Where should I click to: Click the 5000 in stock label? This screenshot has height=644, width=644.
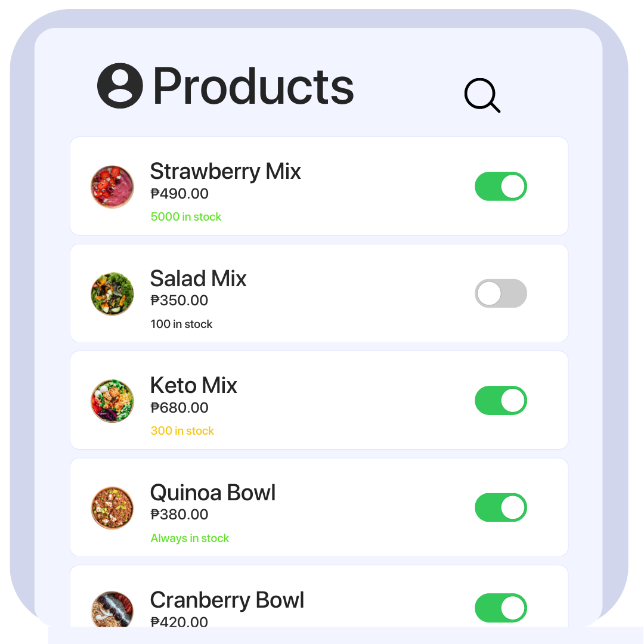[x=185, y=217]
